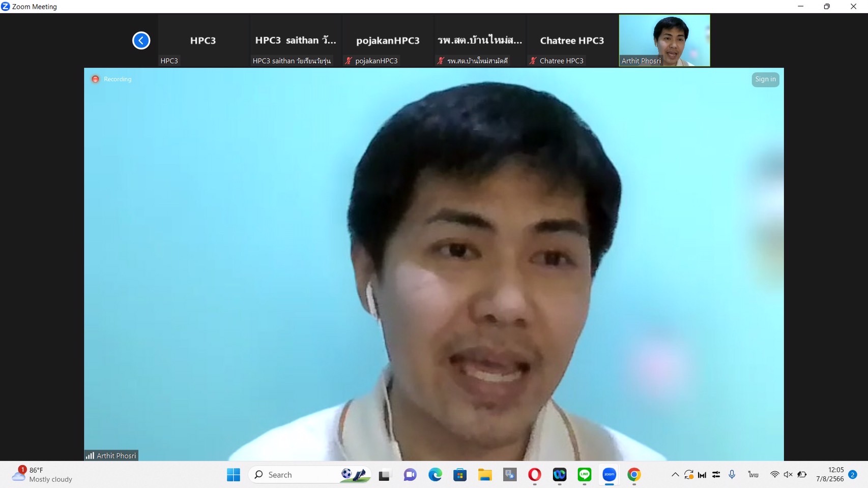The width and height of the screenshot is (868, 488).
Task: Open Task View from the taskbar
Action: coord(385,475)
